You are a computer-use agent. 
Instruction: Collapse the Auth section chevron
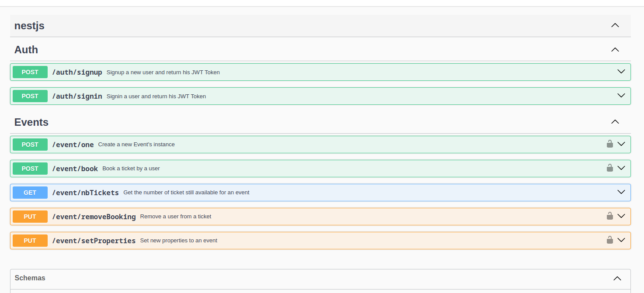615,50
